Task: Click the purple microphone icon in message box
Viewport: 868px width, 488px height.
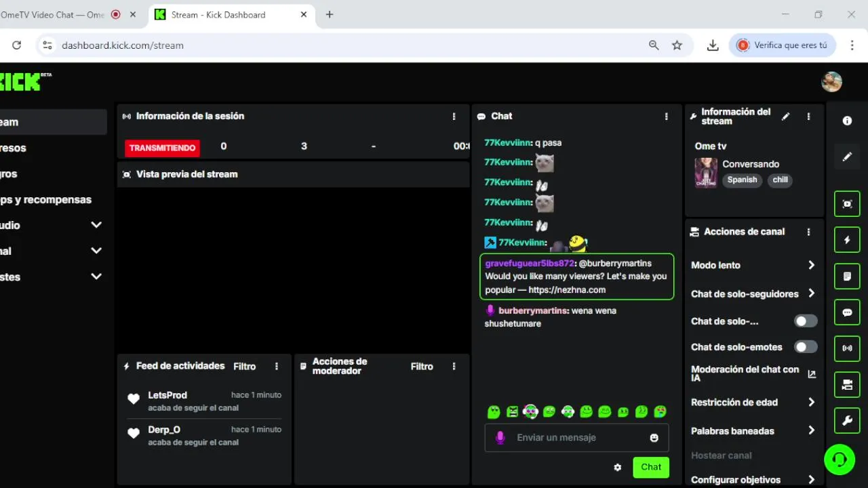Action: 500,438
